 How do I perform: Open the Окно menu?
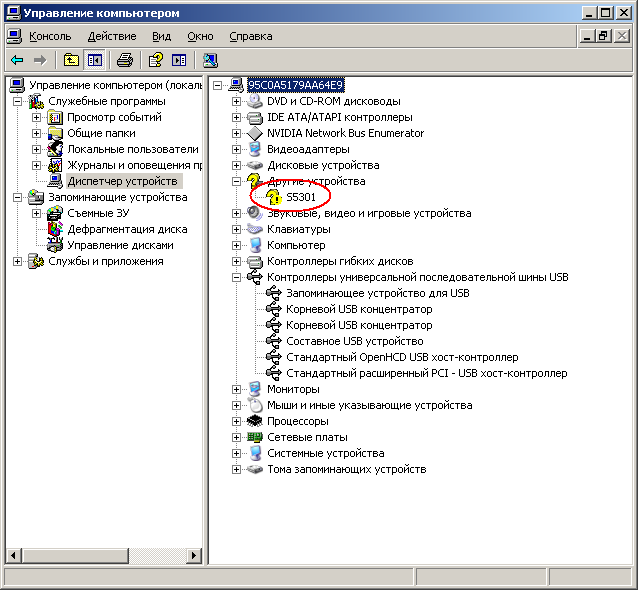point(200,37)
